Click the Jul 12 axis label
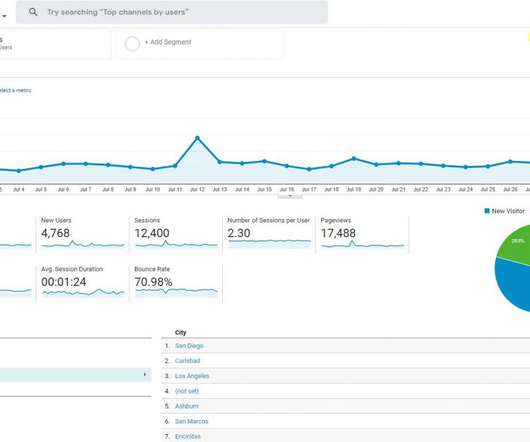Image resolution: width=530 pixels, height=442 pixels. [x=197, y=190]
